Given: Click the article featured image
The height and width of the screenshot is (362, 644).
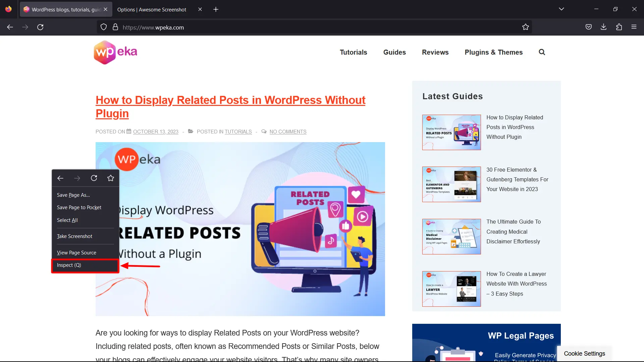Looking at the screenshot, I should [x=240, y=229].
